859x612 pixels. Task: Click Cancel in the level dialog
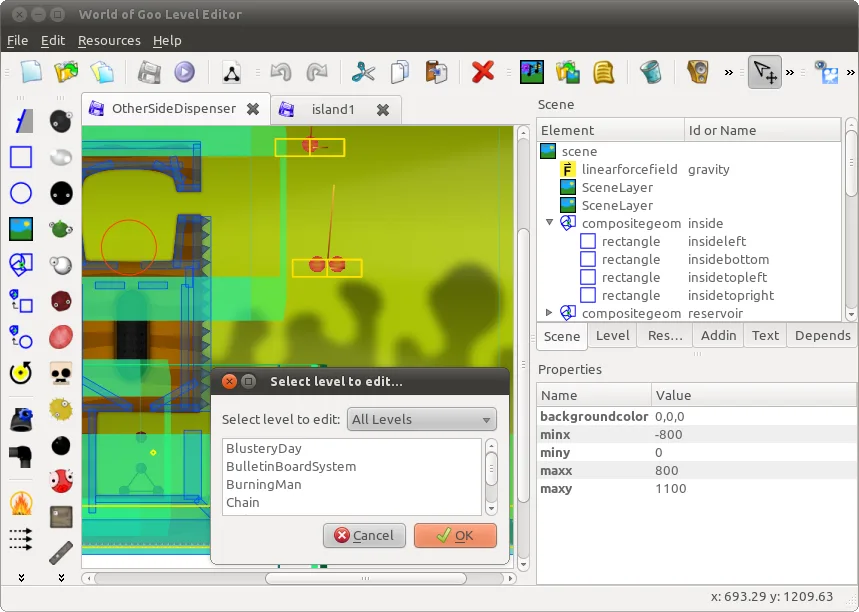click(x=364, y=535)
